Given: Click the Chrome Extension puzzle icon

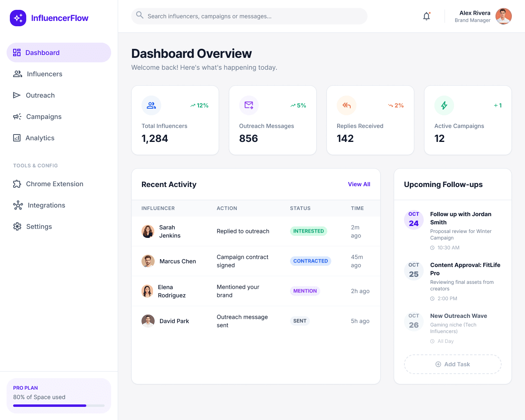Looking at the screenshot, I should click(x=17, y=184).
